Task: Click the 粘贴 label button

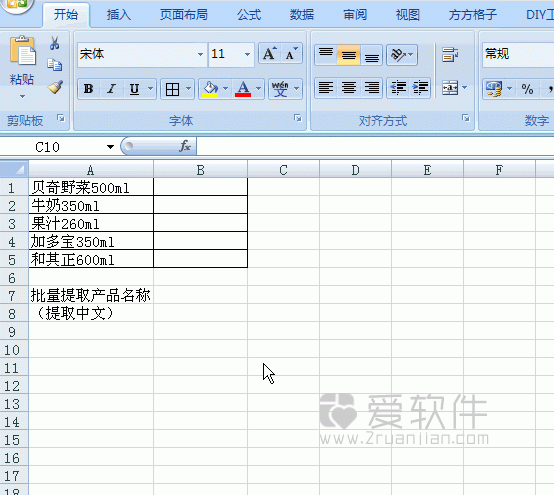Action: coord(22,79)
